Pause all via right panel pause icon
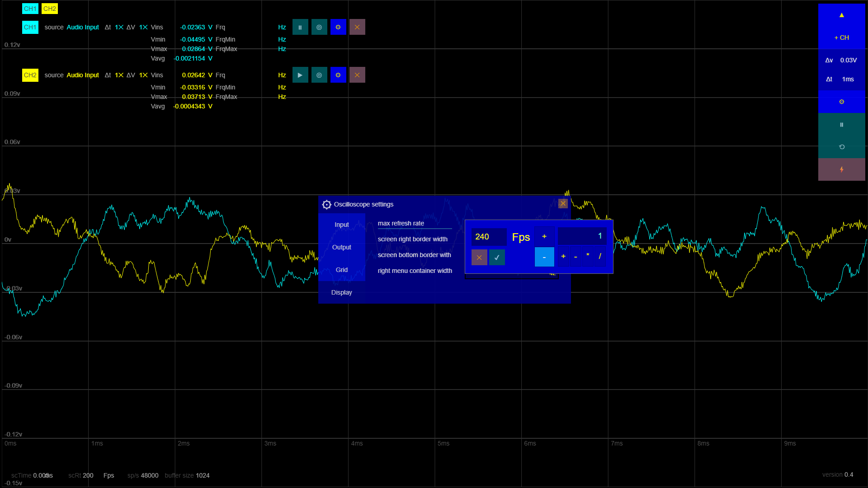868x488 pixels. [841, 125]
